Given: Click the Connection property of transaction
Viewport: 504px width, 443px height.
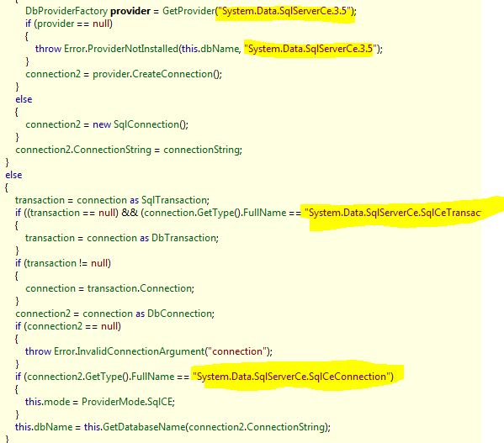Looking at the screenshot, I should click(166, 288).
